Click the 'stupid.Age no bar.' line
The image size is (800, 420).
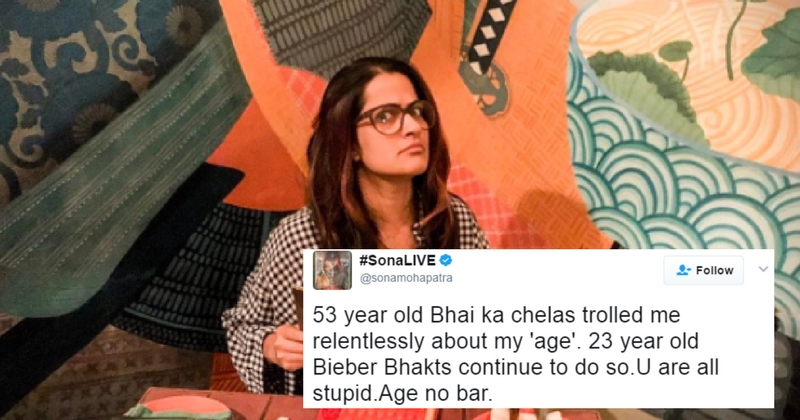point(403,394)
